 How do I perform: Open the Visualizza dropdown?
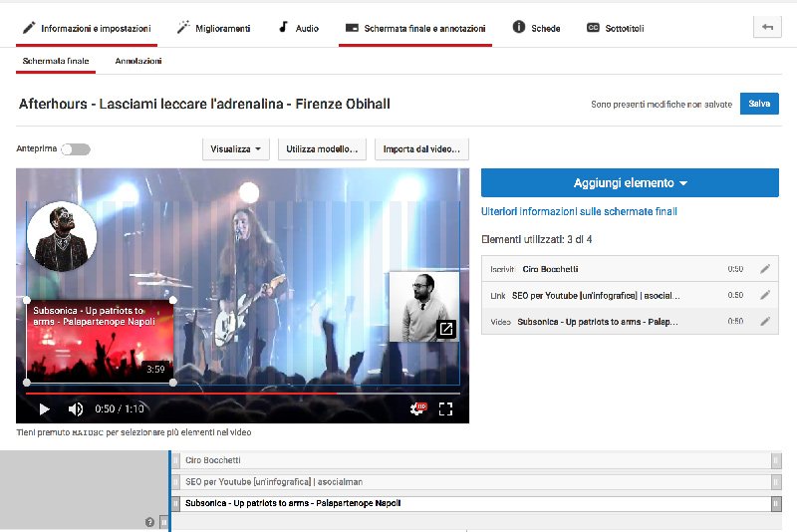click(236, 148)
